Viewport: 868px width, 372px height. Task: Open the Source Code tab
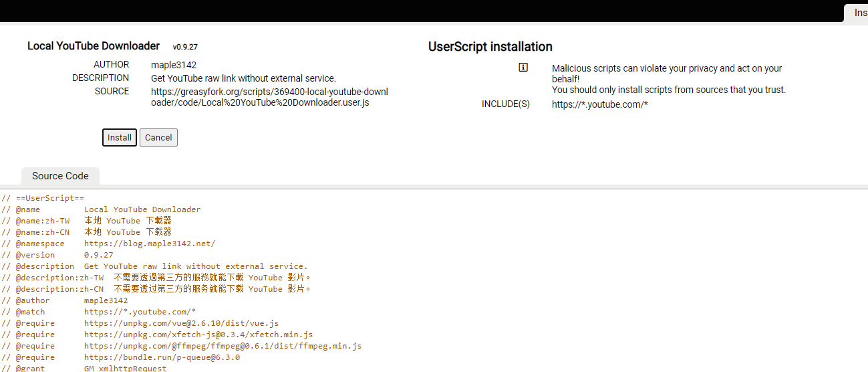60,176
